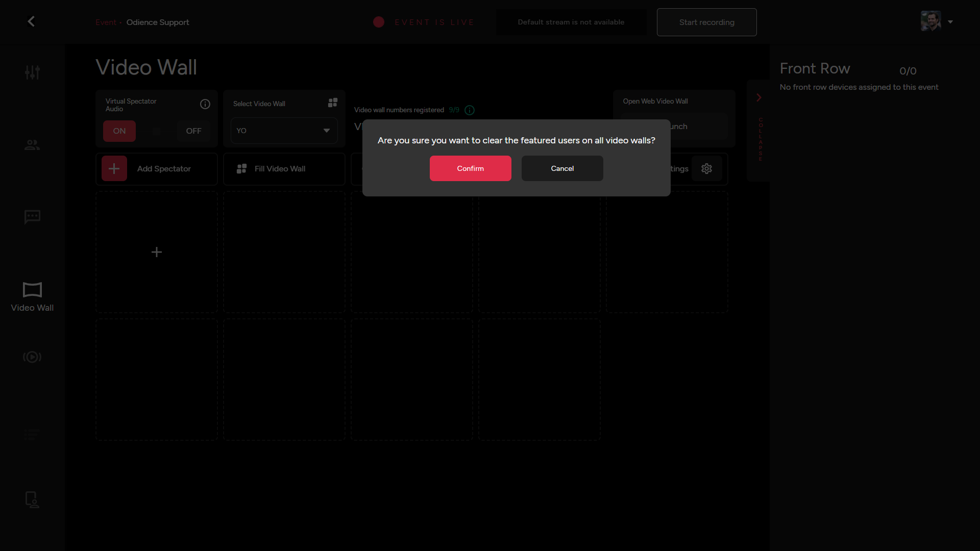980x551 pixels.
Task: Cancel the clear featured users dialog
Action: (x=562, y=168)
